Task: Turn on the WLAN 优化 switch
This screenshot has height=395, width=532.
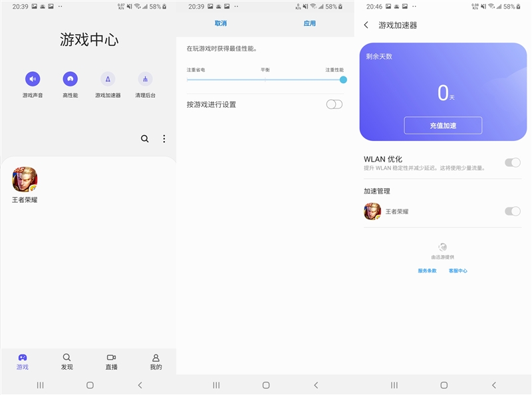Action: (x=513, y=162)
